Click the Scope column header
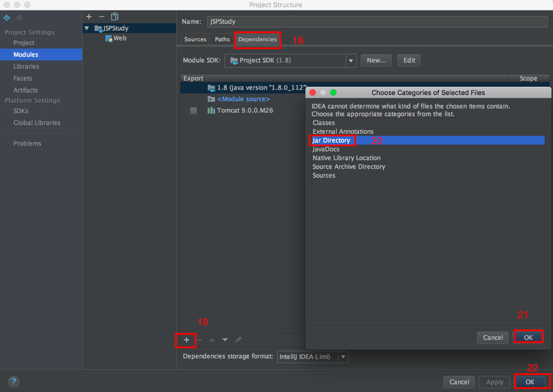This screenshot has width=553, height=392. 528,79
